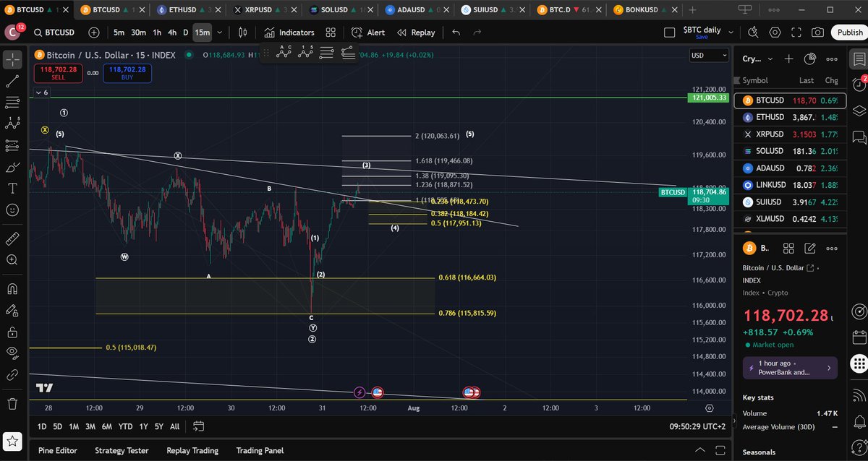Screen dimensions: 868x461
Task: Select SOLUSD in the watchlist
Action: [790, 151]
